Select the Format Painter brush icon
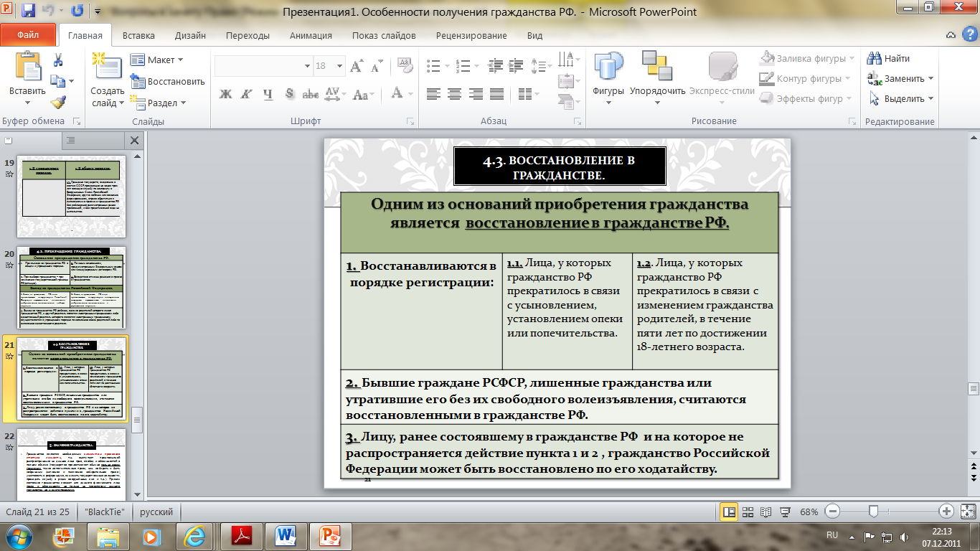Screen dimensions: 980x551 point(59,102)
